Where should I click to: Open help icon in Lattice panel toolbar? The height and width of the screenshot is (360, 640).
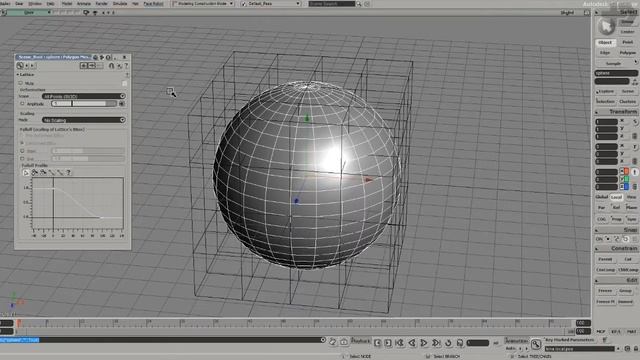(x=126, y=65)
